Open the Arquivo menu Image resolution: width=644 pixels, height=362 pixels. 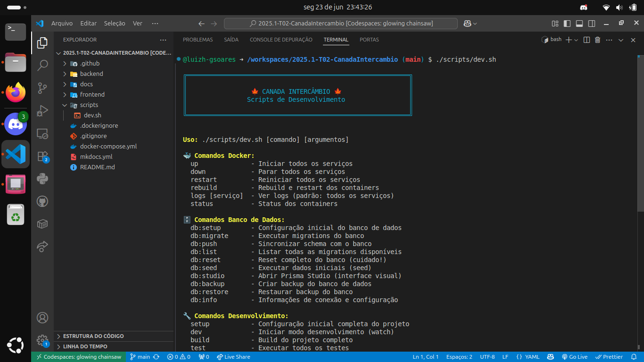click(x=62, y=23)
